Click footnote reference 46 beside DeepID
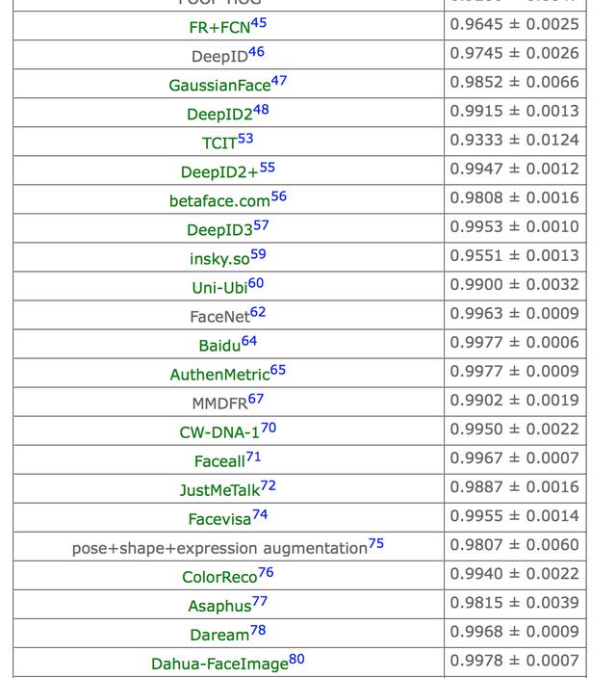The height and width of the screenshot is (678, 616). (256, 52)
